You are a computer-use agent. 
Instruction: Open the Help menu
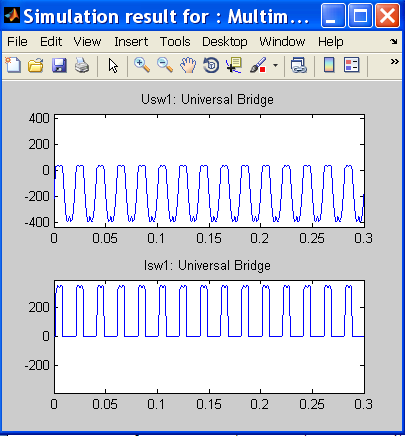pyautogui.click(x=330, y=42)
